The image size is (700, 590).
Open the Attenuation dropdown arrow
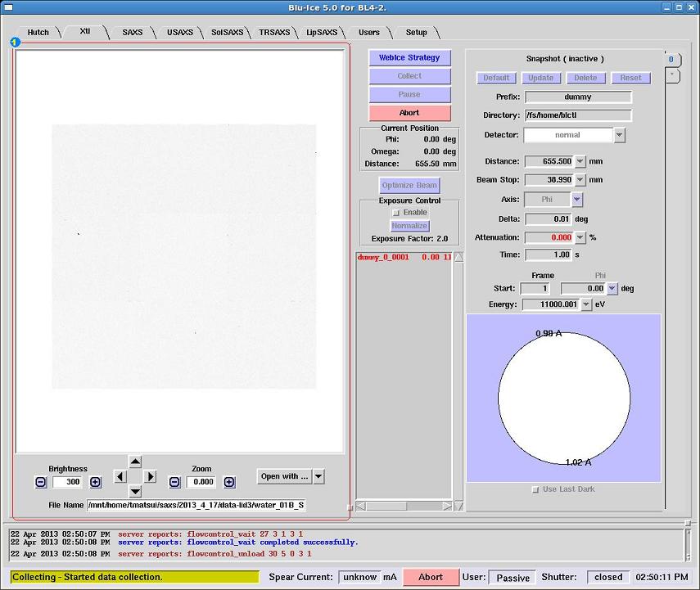coord(580,237)
